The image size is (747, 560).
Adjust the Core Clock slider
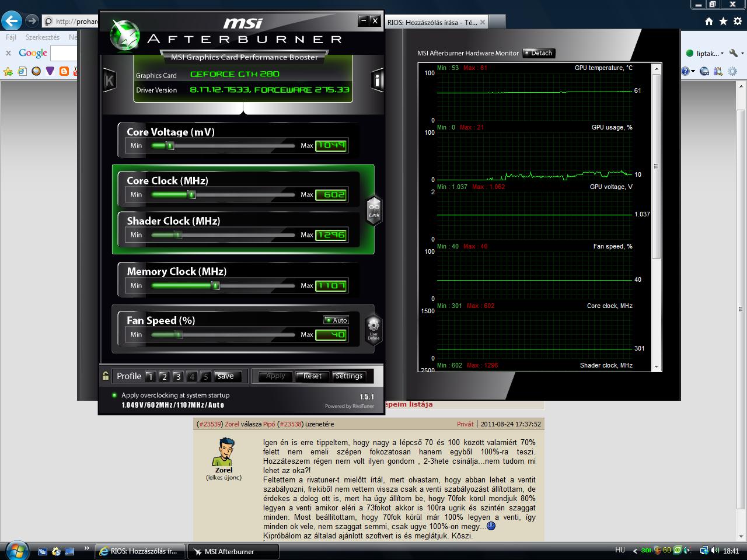[223, 194]
